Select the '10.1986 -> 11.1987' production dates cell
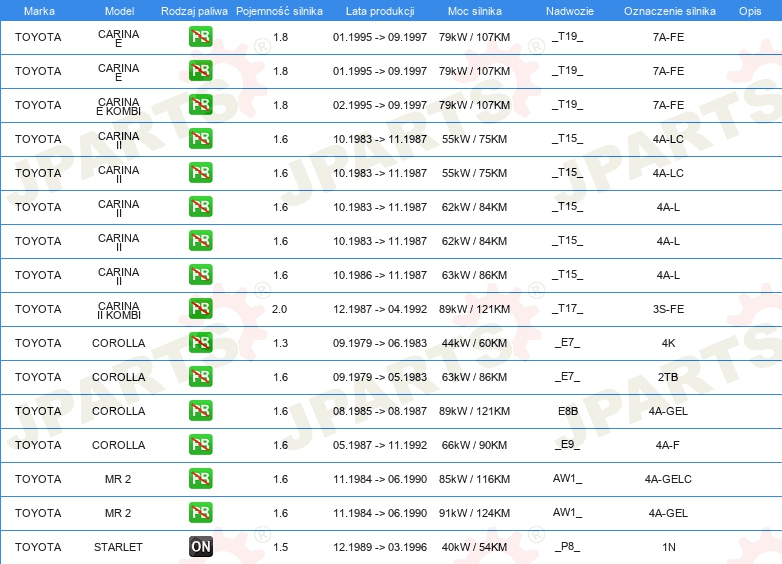 (380, 275)
